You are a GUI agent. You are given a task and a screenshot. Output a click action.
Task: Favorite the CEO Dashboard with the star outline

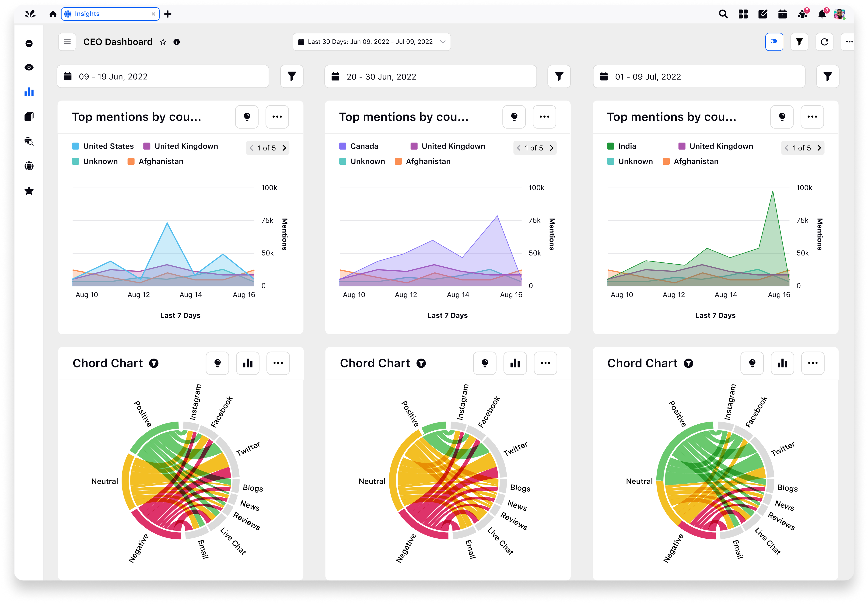click(x=163, y=42)
